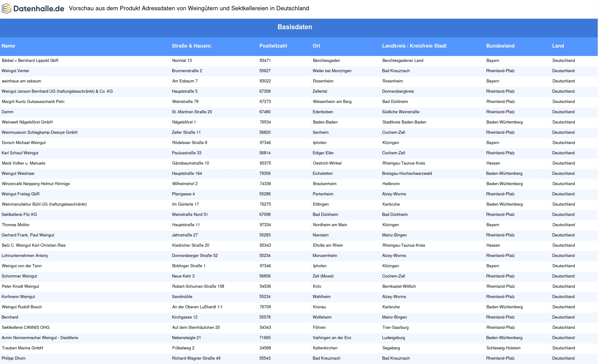Select Schommer Weingut
The height and width of the screenshot is (364, 598).
(x=19, y=276)
